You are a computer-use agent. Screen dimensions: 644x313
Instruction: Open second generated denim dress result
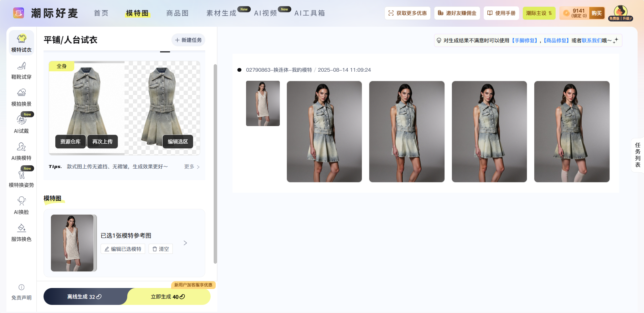[x=407, y=131]
